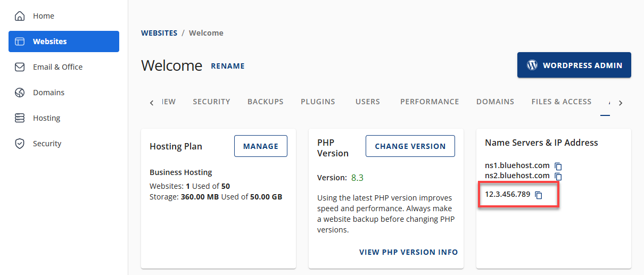Image resolution: width=644 pixels, height=275 pixels.
Task: Go to the PERFORMANCE tab
Action: click(430, 102)
